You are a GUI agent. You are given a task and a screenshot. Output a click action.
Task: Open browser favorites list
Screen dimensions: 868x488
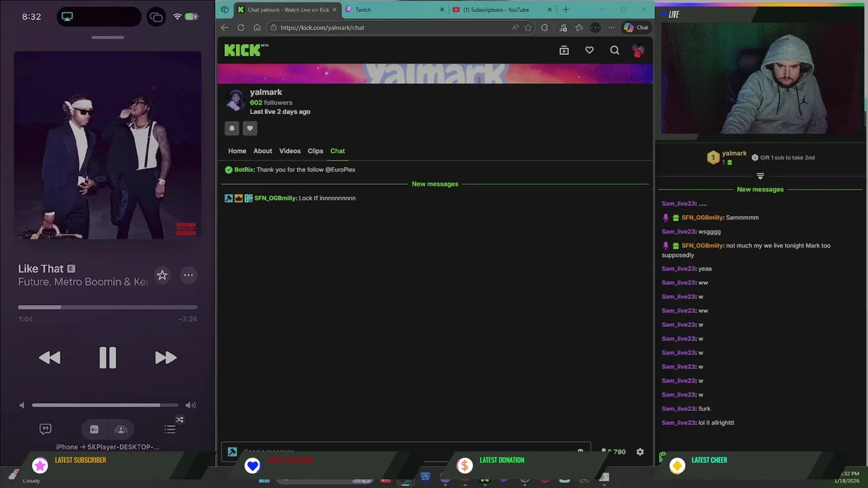tap(579, 28)
